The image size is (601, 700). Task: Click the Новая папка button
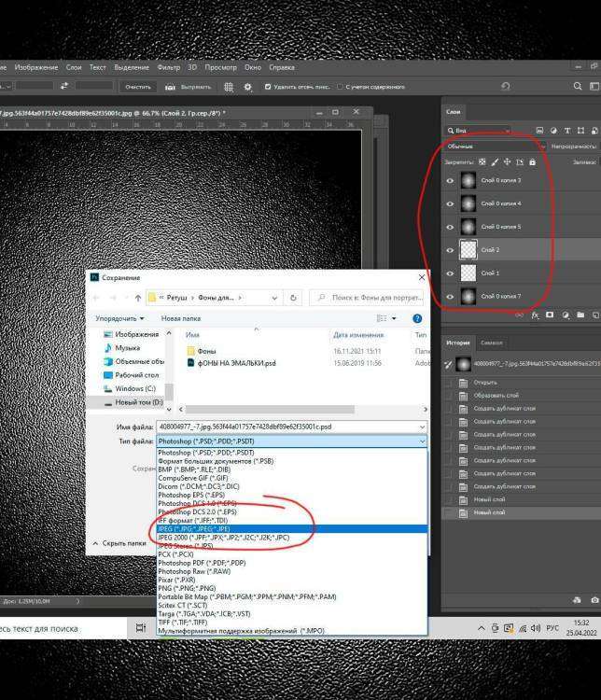click(x=181, y=318)
